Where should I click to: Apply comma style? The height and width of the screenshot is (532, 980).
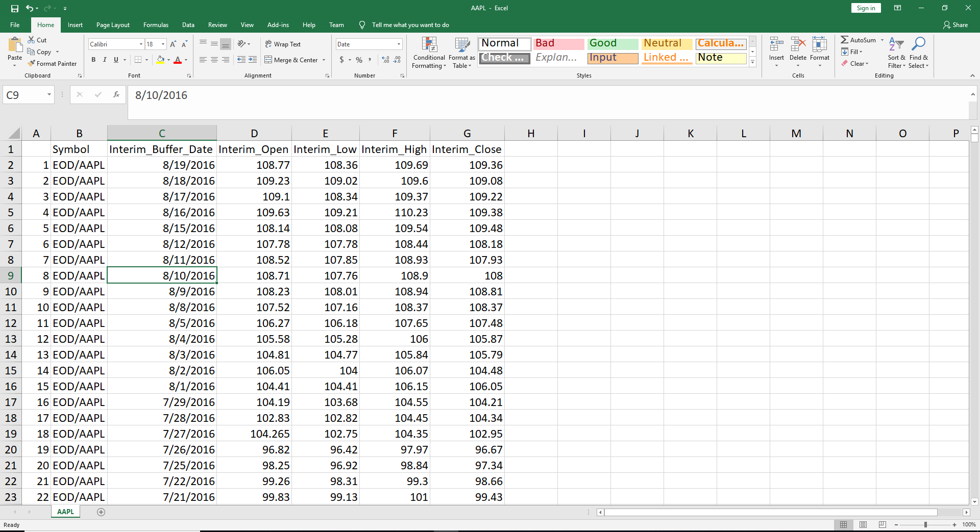coord(370,60)
